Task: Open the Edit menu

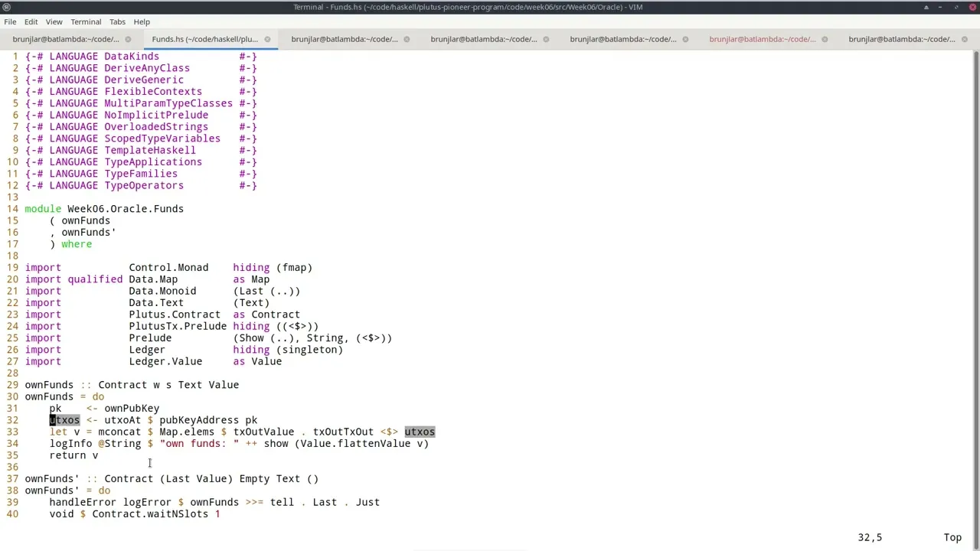Action: coord(31,21)
